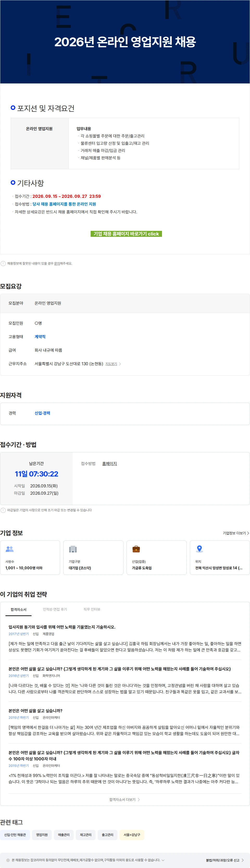The image size is (250, 868).
Task: Open the 2016년 상반기 화학엔지니어 essay title
Action: click(120, 669)
